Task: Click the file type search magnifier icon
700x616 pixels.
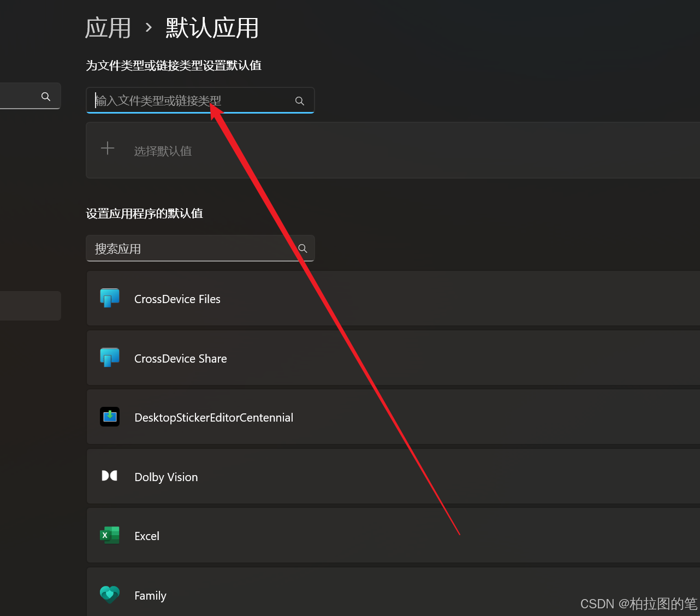Action: pyautogui.click(x=300, y=101)
